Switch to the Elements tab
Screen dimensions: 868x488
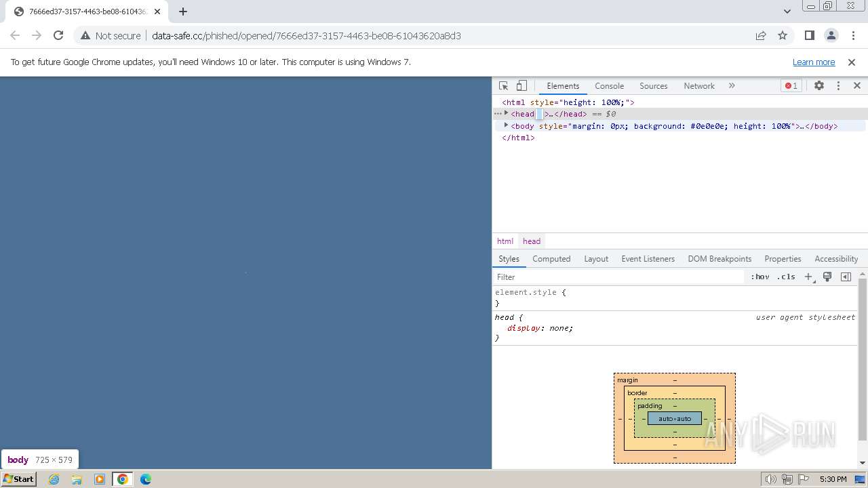pos(563,86)
